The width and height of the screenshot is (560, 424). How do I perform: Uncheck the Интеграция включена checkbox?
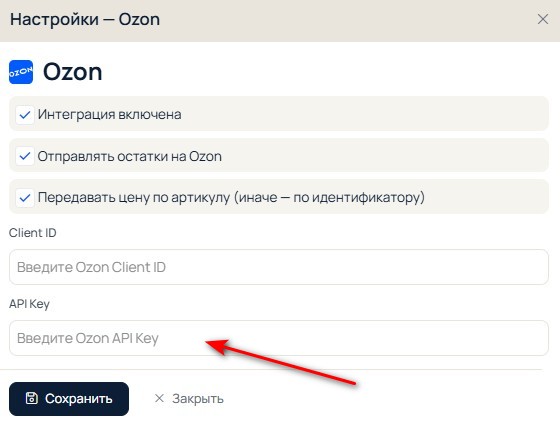(x=25, y=115)
